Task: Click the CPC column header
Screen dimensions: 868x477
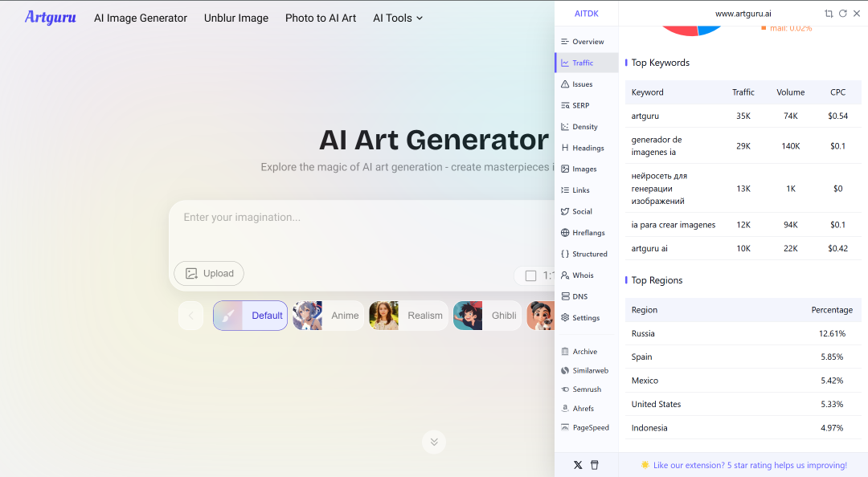Action: (837, 92)
